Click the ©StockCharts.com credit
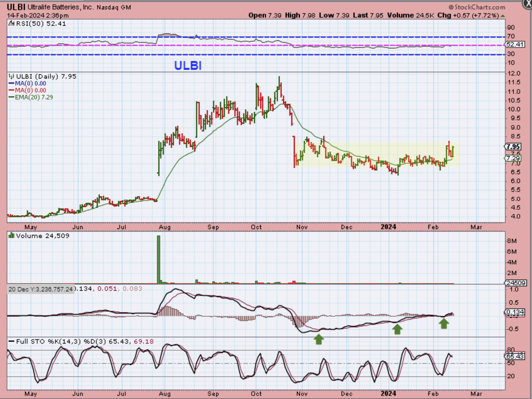 477,7
